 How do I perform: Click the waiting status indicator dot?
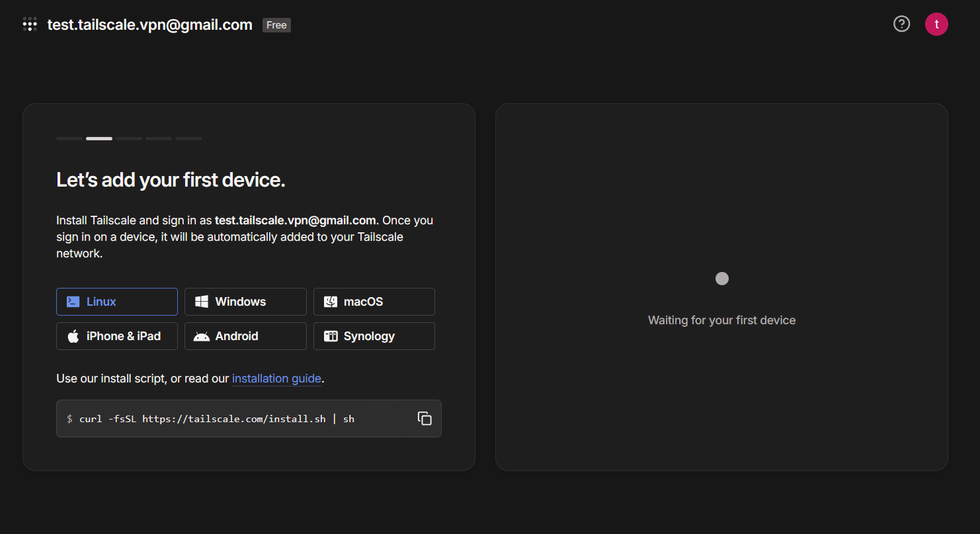721,279
